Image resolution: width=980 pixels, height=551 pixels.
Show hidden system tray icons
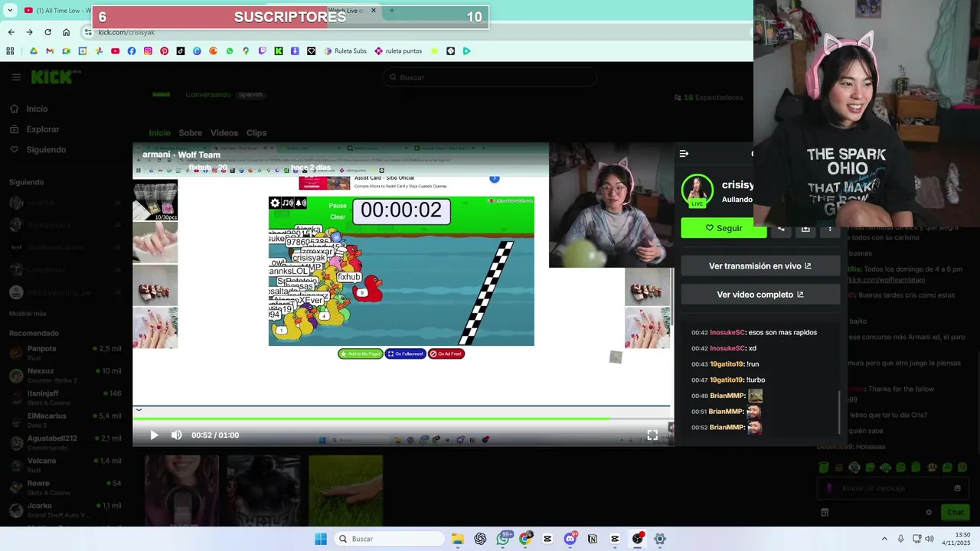(x=884, y=539)
